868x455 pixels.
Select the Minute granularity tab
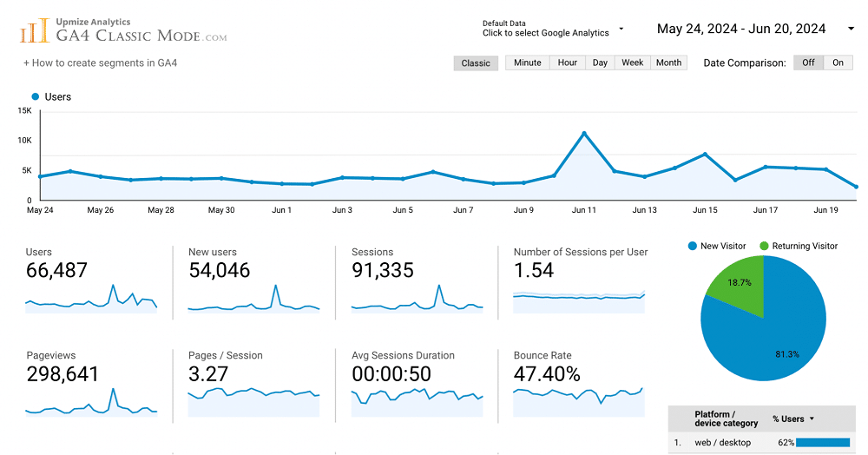pyautogui.click(x=527, y=63)
